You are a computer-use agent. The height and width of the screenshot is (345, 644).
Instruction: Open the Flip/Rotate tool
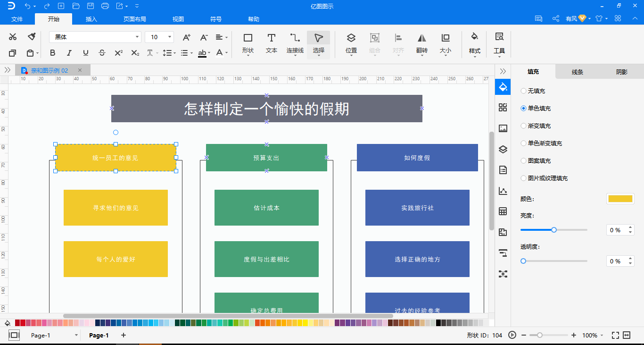422,43
